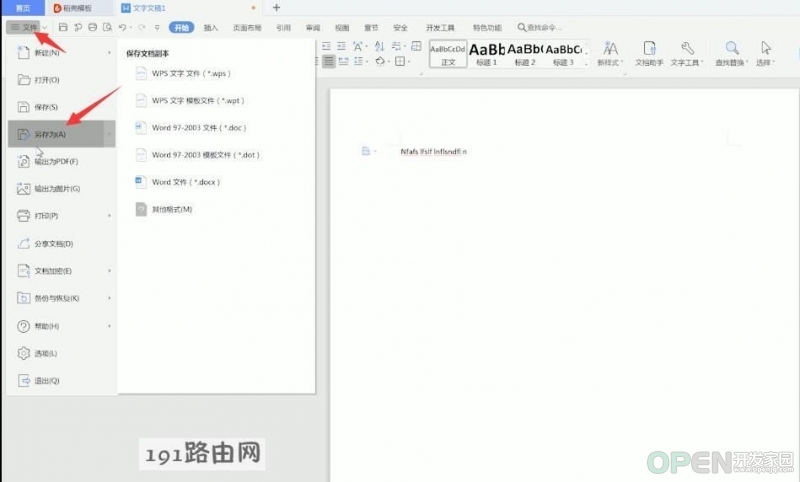The image size is (800, 482).
Task: Open the 文件 file menu button
Action: [23, 27]
